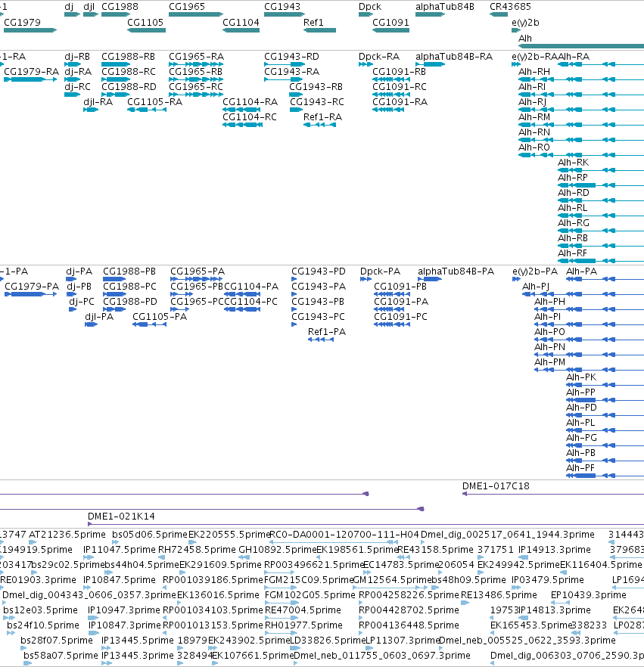Select the Dpck gene glyph
Viewport: 644px width, 667px height.
coord(366,14)
